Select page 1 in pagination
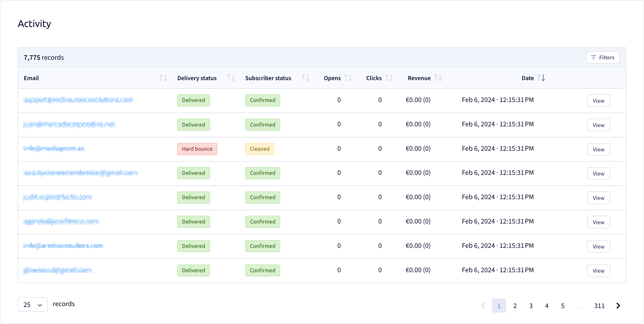Image resolution: width=644 pixels, height=324 pixels. (x=499, y=305)
